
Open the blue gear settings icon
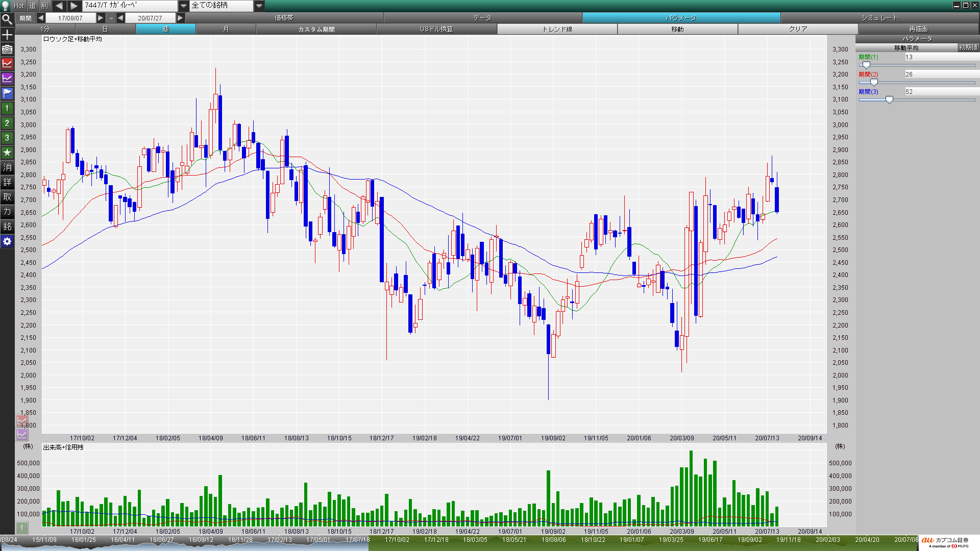[7, 241]
